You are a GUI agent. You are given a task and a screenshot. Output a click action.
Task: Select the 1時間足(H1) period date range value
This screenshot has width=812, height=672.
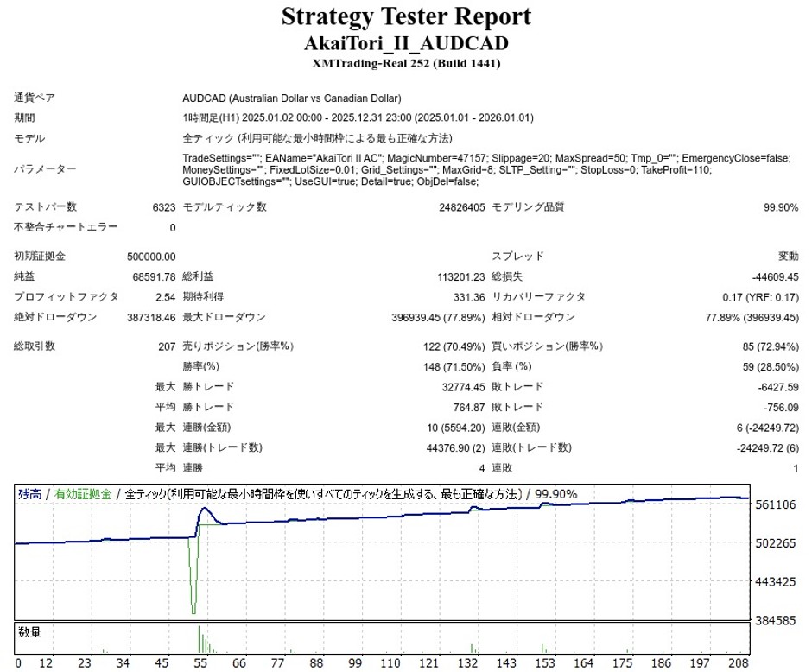pos(358,117)
